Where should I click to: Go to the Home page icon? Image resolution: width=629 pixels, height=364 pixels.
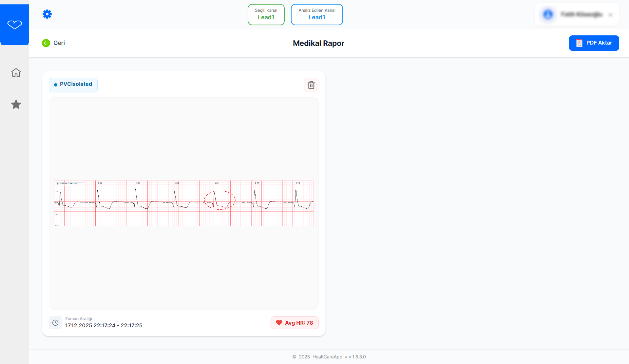16,72
